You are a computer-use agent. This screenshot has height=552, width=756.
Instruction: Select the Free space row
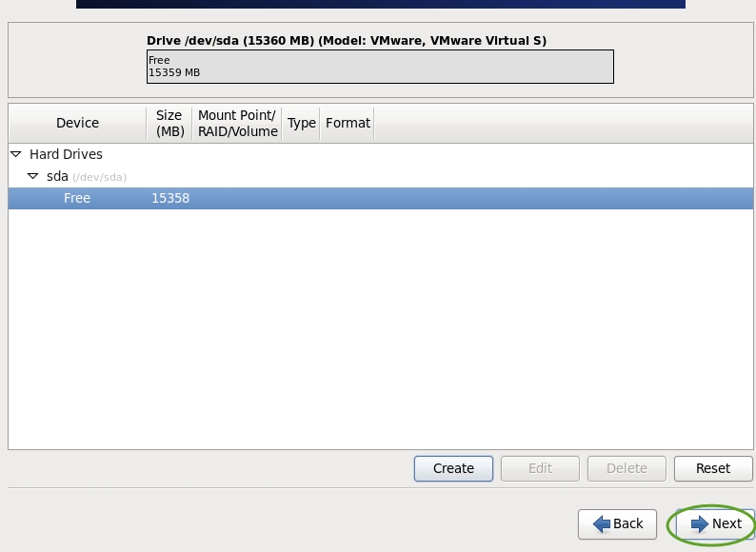click(x=381, y=198)
